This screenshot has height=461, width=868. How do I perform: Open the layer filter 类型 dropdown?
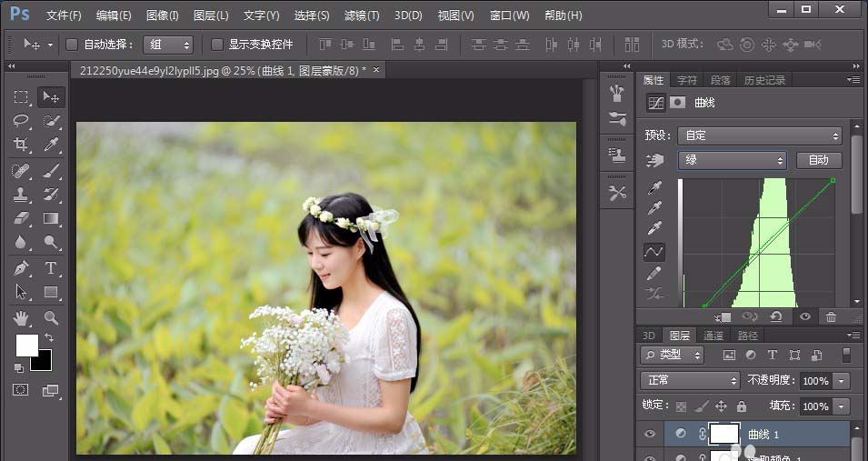pos(672,355)
